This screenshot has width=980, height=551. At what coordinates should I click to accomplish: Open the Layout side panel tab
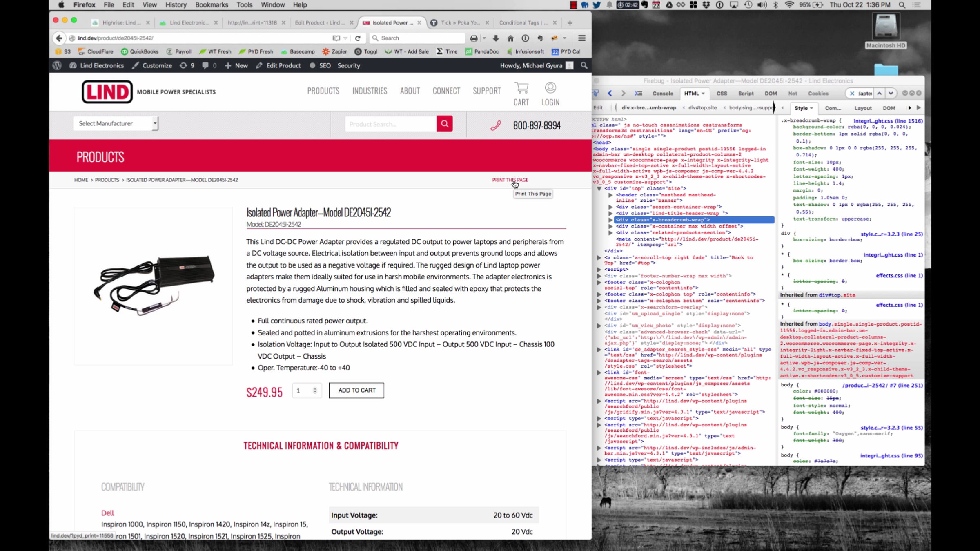863,108
